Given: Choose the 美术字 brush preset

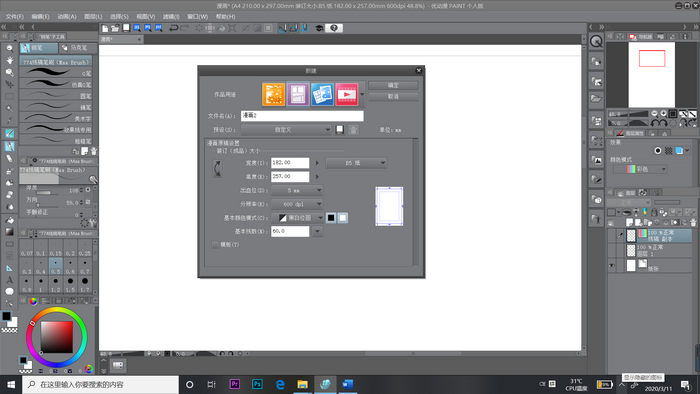Looking at the screenshot, I should [57, 118].
